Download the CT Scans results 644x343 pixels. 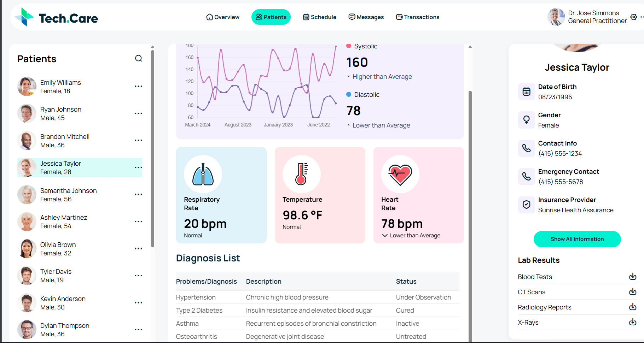[x=633, y=292]
